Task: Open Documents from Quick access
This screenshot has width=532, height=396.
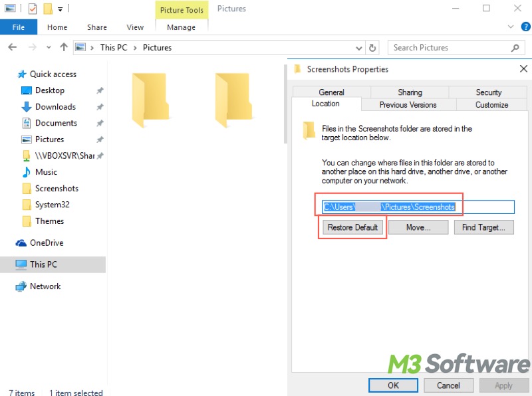Action: point(56,123)
